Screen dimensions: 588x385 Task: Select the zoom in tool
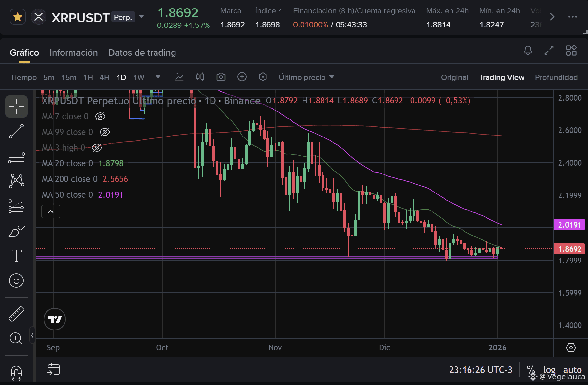pos(16,339)
